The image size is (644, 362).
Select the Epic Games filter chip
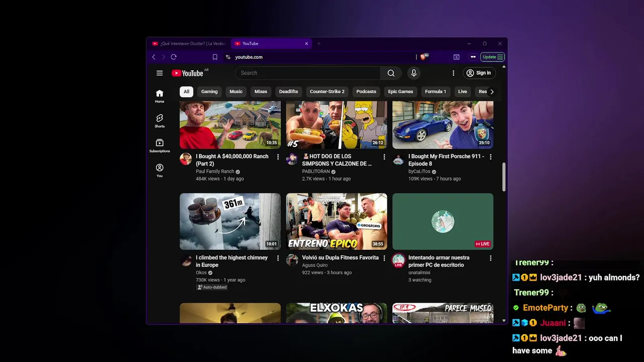pos(400,92)
